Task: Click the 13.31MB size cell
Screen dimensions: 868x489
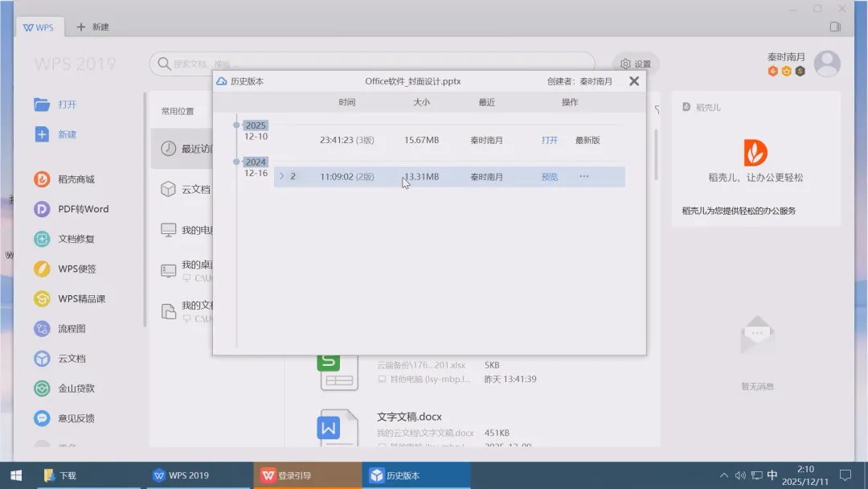Action: [x=421, y=177]
